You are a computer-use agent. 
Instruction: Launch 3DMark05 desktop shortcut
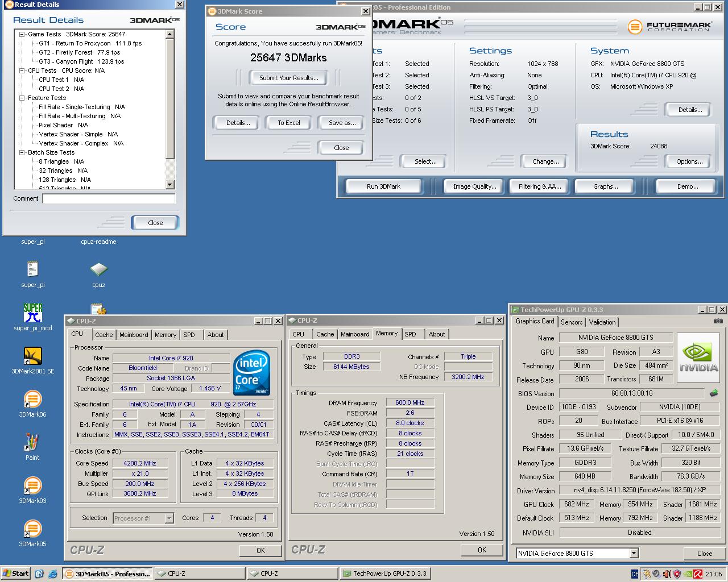32,529
